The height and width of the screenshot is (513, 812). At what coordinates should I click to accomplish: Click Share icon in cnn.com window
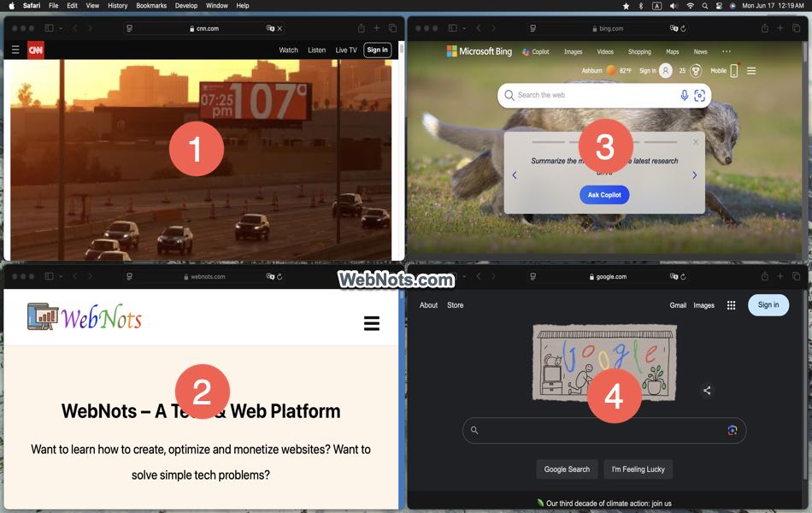tap(361, 28)
